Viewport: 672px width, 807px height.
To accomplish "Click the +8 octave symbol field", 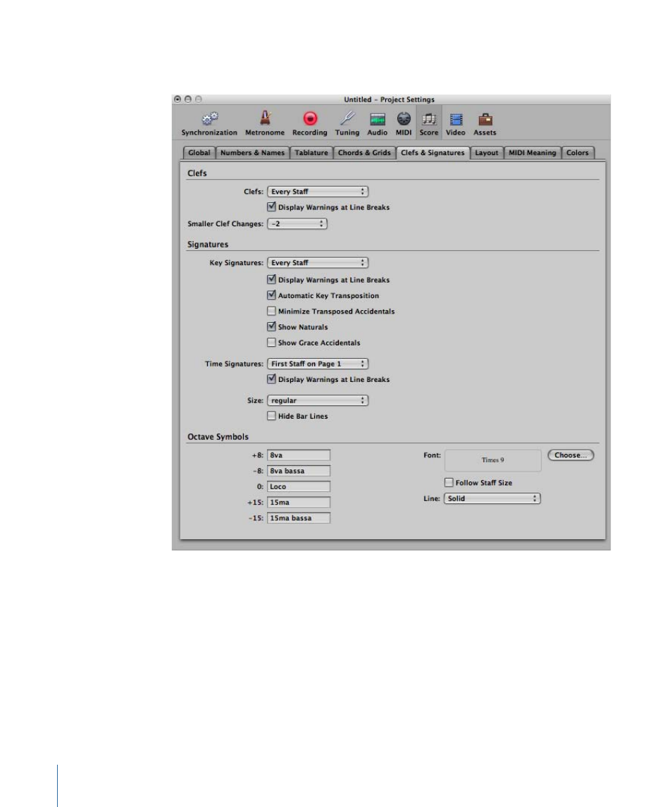I will pos(299,455).
